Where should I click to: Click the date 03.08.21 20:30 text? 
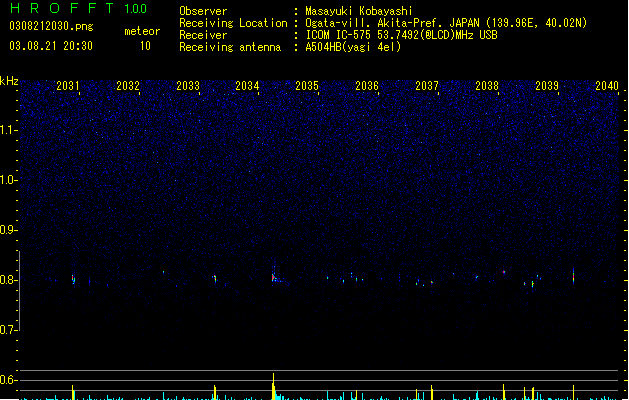coord(51,46)
